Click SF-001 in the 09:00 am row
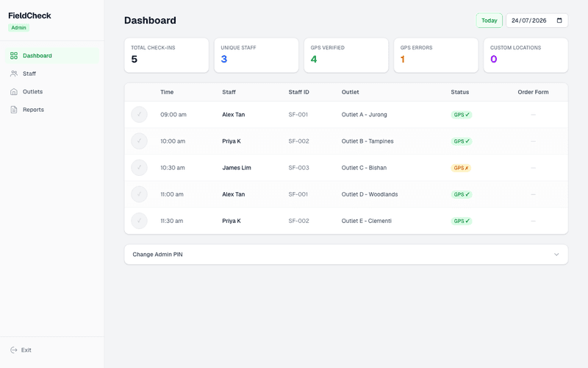588x368 pixels. click(x=298, y=115)
